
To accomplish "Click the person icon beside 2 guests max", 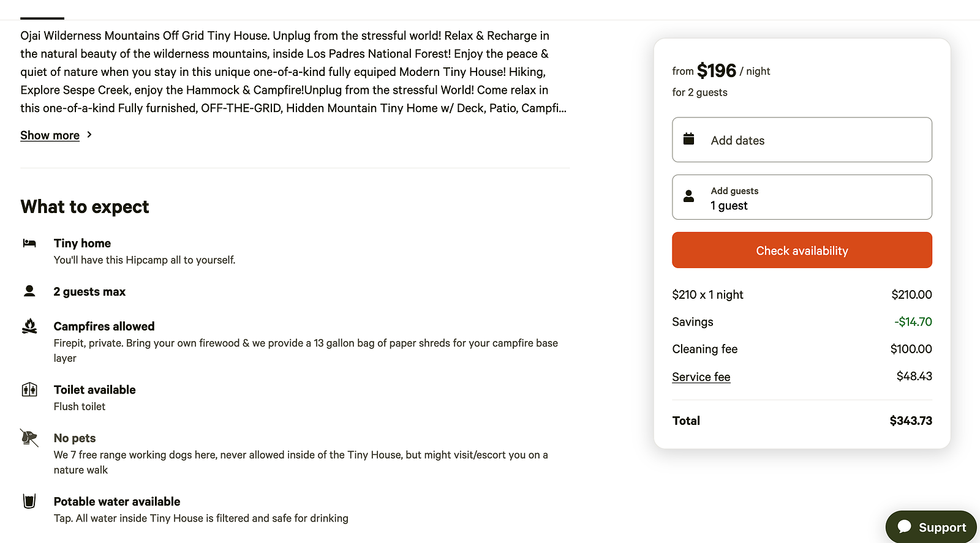I will coord(29,291).
